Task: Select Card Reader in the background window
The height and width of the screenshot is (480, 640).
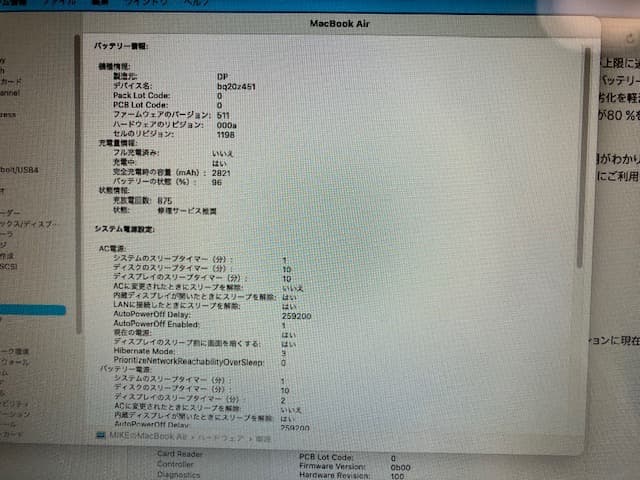Action: [x=180, y=454]
